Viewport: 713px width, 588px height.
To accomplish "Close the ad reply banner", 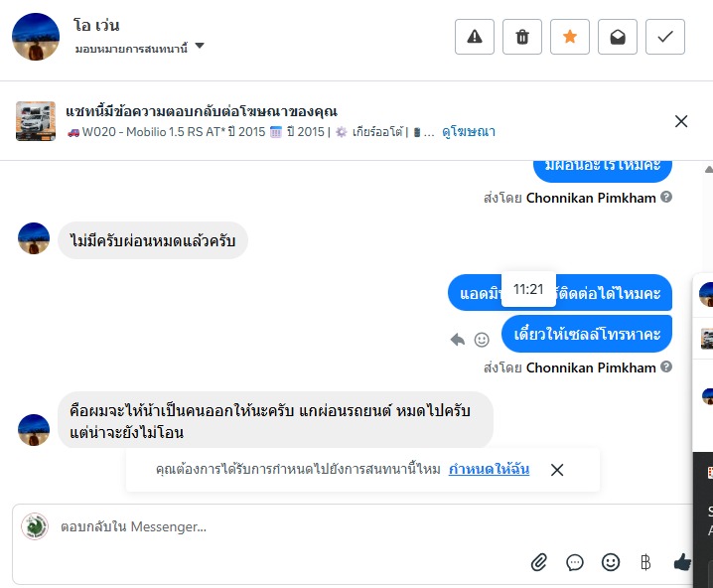I will pyautogui.click(x=681, y=121).
